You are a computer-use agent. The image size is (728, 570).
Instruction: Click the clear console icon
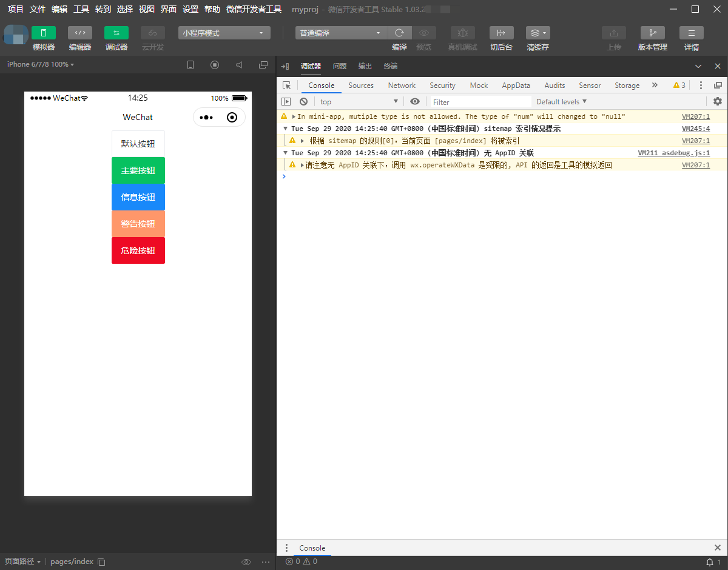point(303,102)
